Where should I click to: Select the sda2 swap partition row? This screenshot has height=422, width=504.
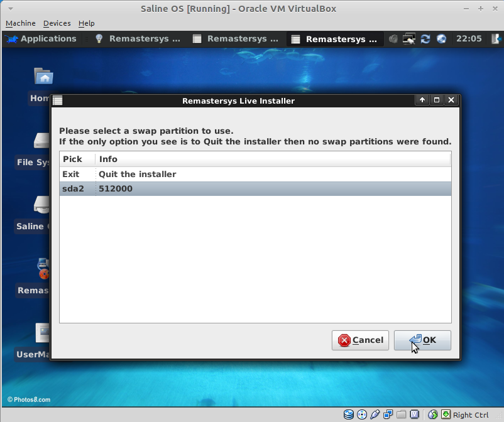[255, 188]
